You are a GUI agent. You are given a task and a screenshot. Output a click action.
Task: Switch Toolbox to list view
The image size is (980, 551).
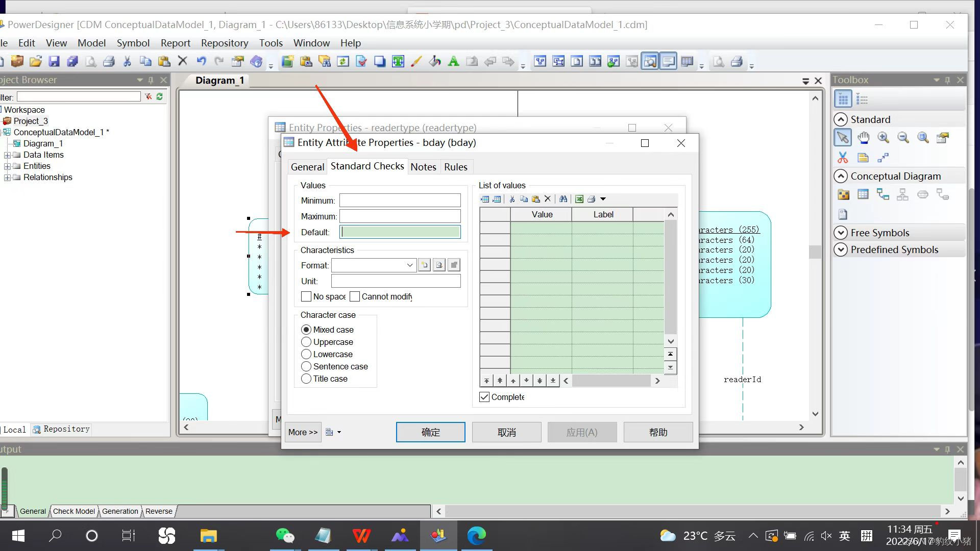[x=862, y=99]
